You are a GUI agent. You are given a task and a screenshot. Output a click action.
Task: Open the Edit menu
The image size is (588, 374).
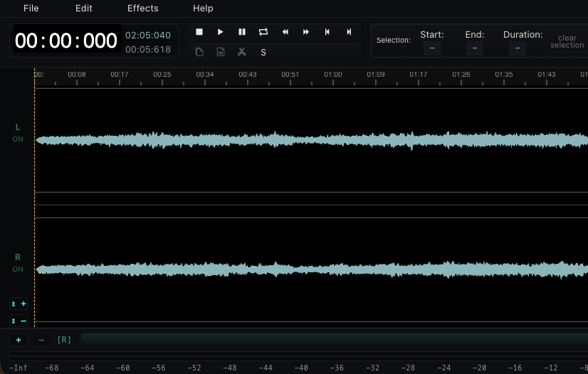(83, 9)
